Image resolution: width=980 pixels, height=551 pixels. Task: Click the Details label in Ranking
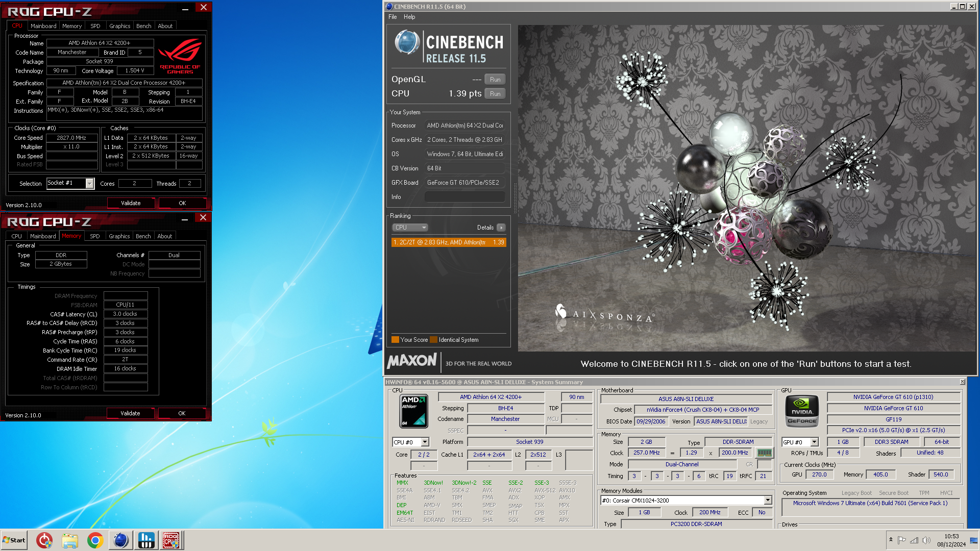tap(485, 228)
